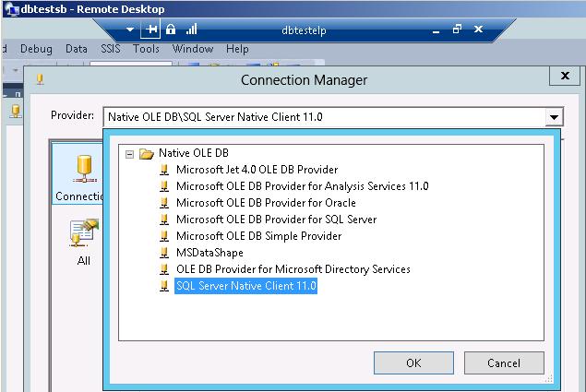Click the MSDataShape provider icon
Viewport: 586px width, 392px height.
164,253
